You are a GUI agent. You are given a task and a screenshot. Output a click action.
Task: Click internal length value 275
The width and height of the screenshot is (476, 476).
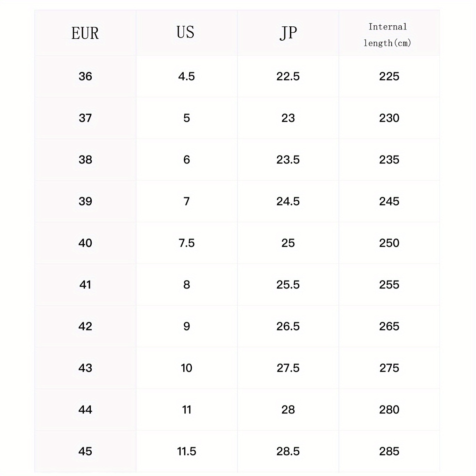point(389,368)
